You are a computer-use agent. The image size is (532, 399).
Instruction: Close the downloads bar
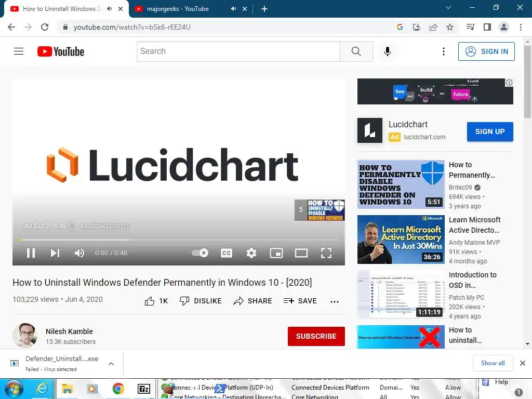click(x=523, y=363)
